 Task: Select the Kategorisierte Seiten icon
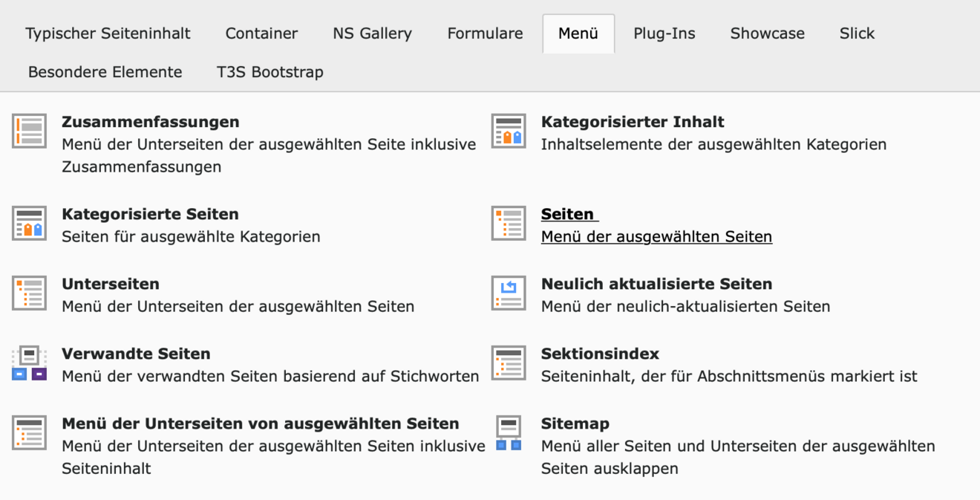(29, 223)
